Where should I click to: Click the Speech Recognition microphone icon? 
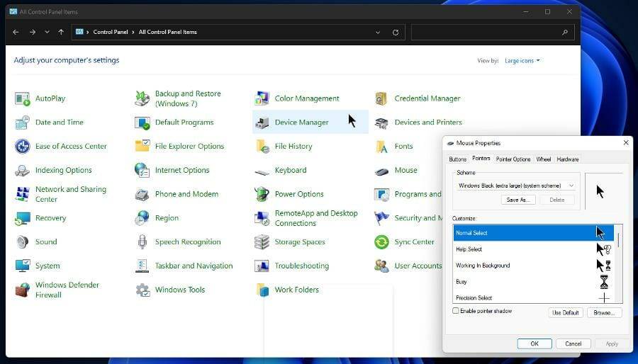(x=142, y=242)
